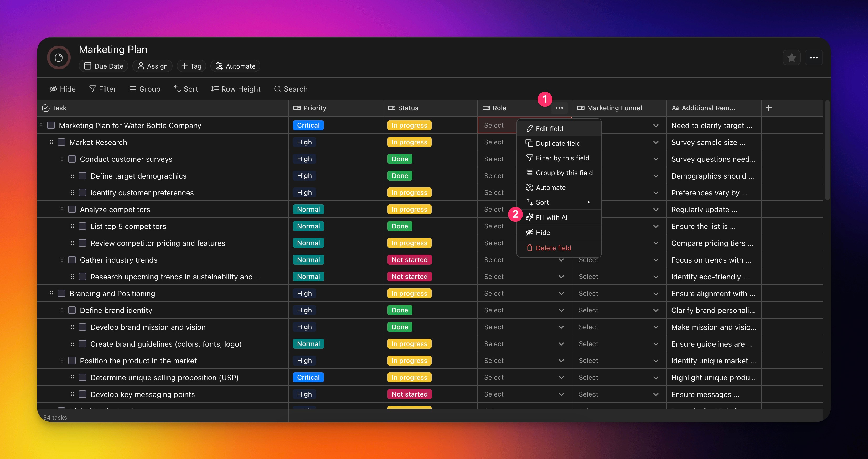This screenshot has height=459, width=868.
Task: Click the Due Date button
Action: point(104,66)
